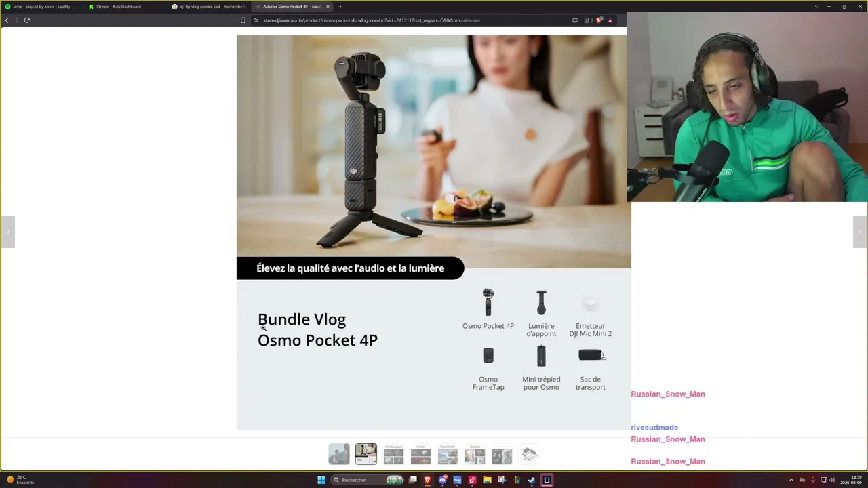This screenshot has height=488, width=868.
Task: Click the 'Élevez la qualité avec l'audio' banner
Action: tap(350, 268)
